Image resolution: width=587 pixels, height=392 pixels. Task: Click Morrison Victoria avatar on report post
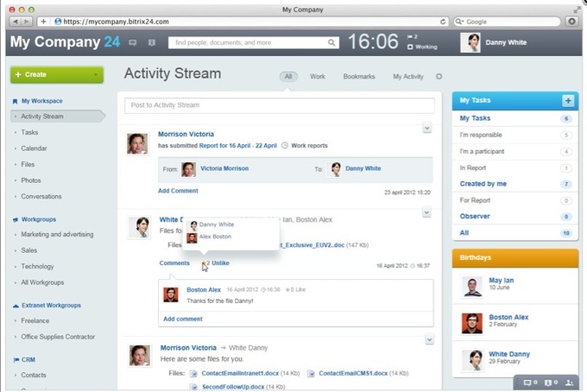tap(137, 144)
